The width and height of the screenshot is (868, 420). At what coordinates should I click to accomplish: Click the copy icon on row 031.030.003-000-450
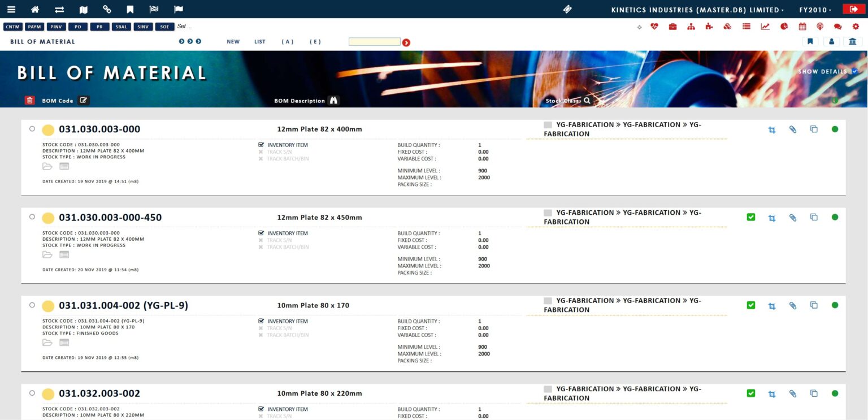click(x=814, y=217)
